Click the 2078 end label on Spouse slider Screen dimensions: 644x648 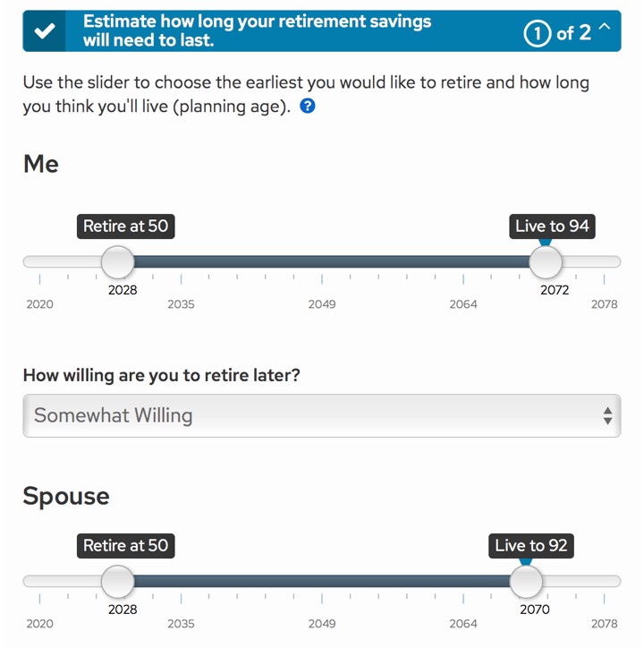tap(605, 624)
